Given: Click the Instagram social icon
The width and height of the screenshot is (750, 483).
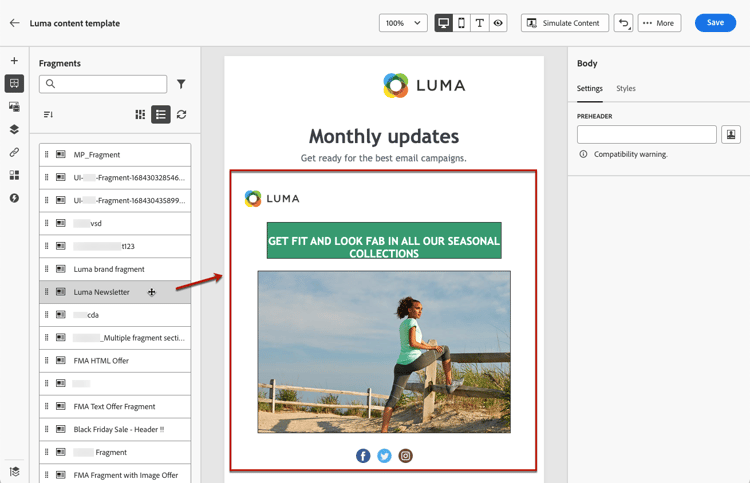Looking at the screenshot, I should pos(405,456).
